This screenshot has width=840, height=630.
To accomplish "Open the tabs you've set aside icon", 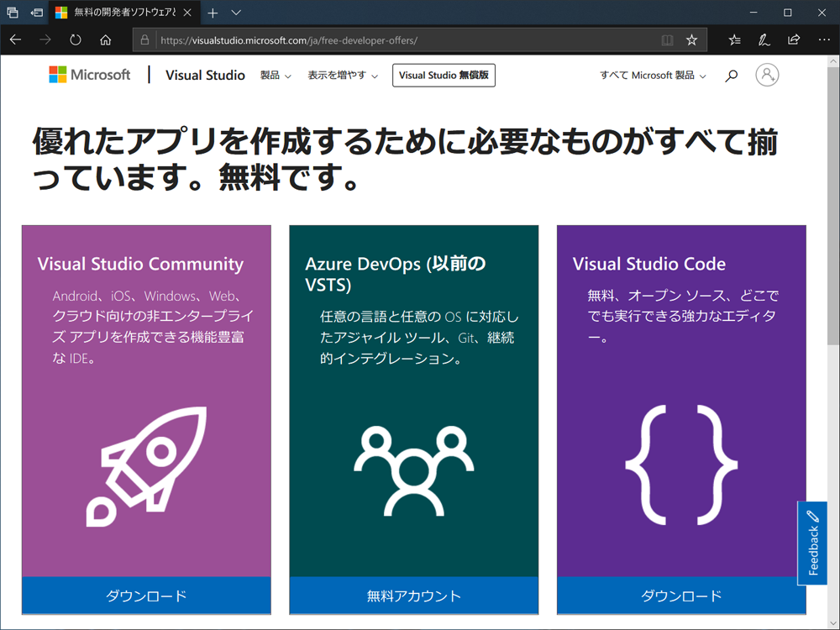I will (13, 13).
